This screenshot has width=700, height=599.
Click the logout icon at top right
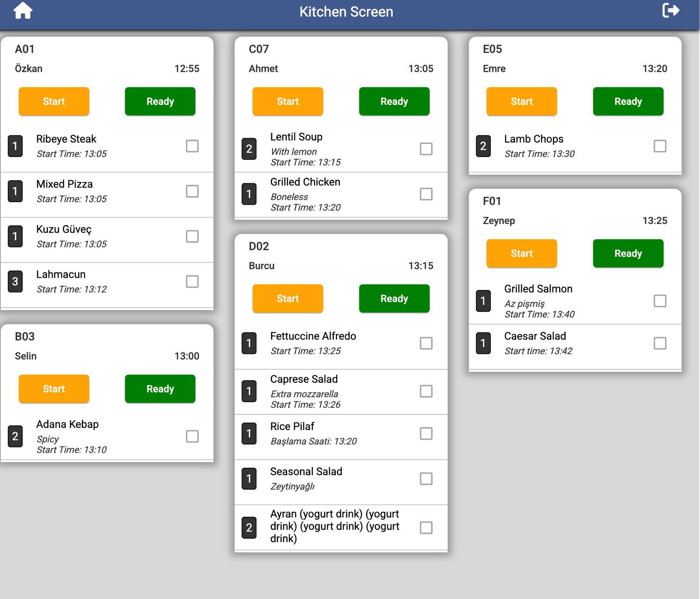coord(670,10)
